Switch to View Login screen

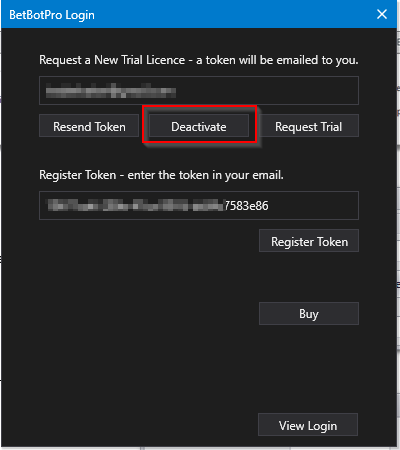(x=308, y=425)
